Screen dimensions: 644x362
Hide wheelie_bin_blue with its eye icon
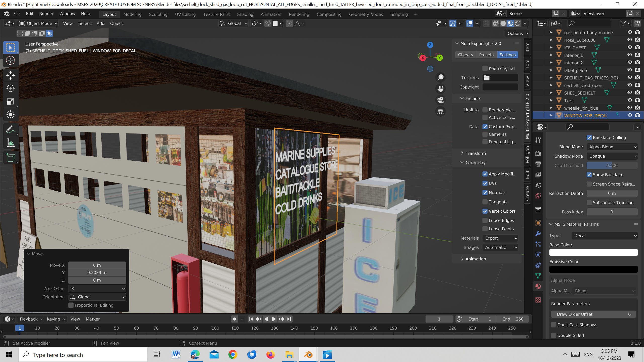pos(630,108)
